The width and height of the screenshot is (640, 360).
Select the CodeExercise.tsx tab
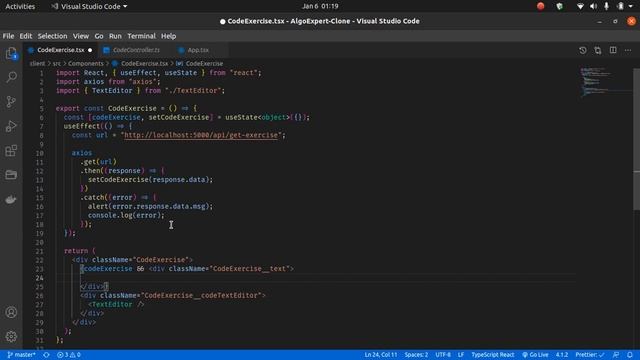(x=60, y=50)
